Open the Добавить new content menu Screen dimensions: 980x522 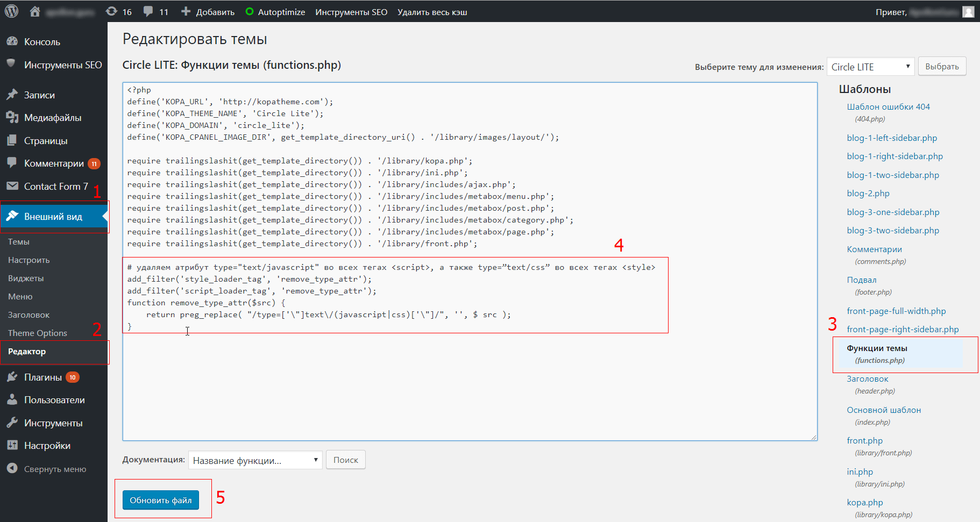(x=208, y=11)
